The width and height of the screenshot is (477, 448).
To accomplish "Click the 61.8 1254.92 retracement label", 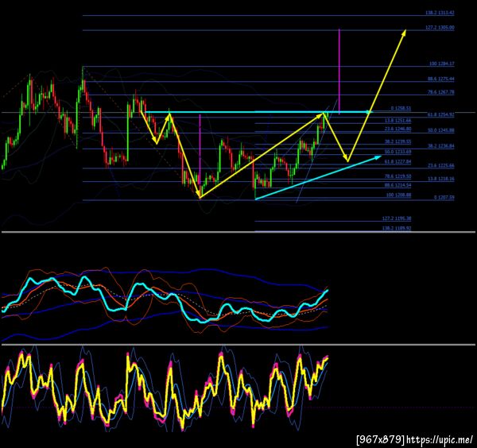I will [440, 114].
